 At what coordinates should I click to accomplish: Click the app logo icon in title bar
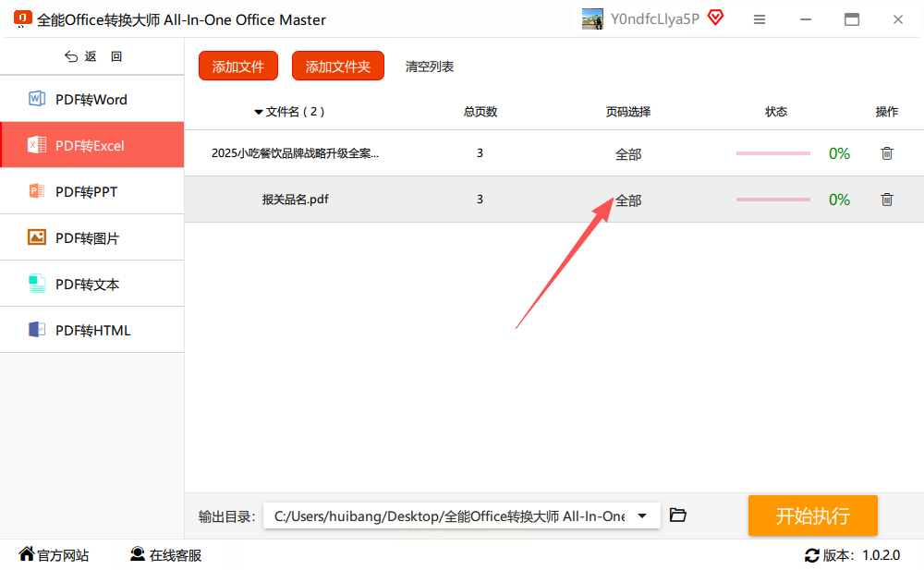pos(22,18)
